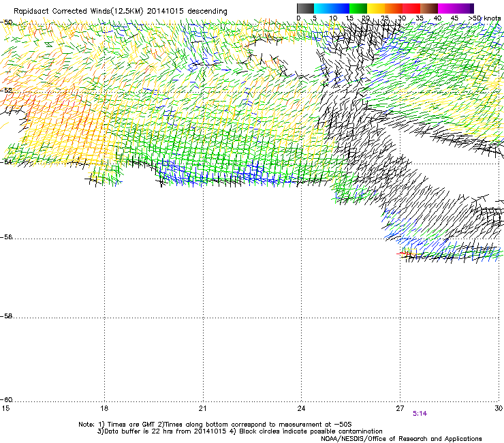The width and height of the screenshot is (504, 443).
Task: Click the '-60' latitude axis label
Action: pos(6,400)
